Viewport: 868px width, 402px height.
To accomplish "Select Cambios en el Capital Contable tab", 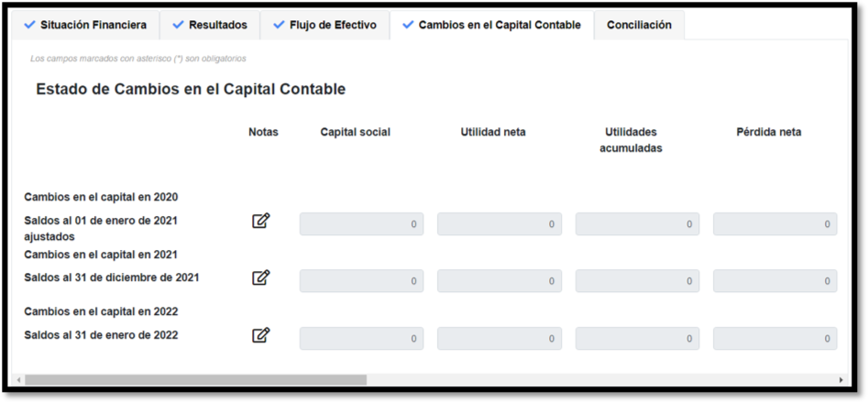I will click(x=491, y=26).
